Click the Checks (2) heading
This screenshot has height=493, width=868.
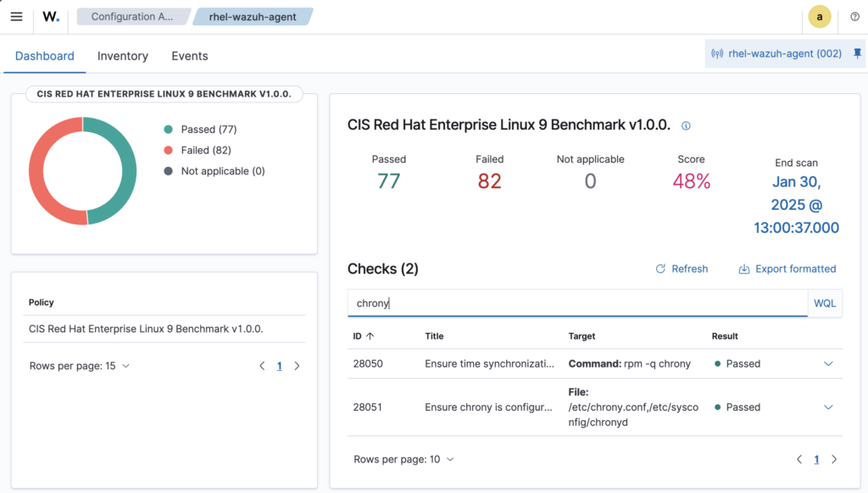pos(382,269)
